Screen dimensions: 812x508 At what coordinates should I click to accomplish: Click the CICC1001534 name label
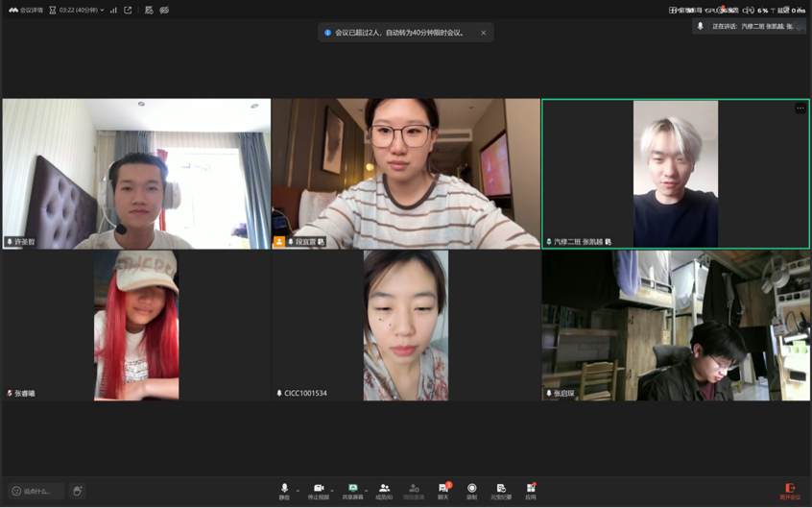tap(305, 394)
